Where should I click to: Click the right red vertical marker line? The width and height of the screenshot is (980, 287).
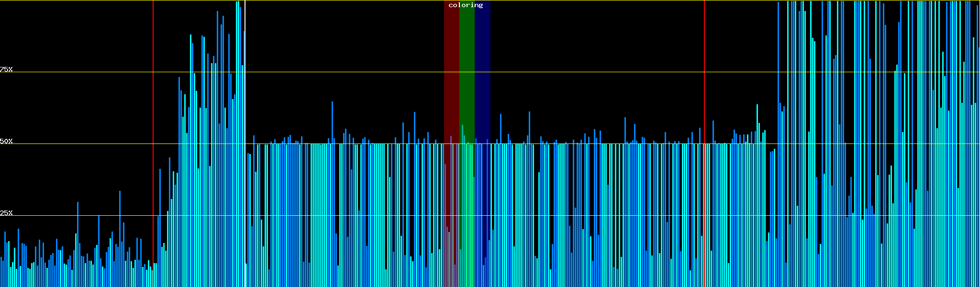click(704, 72)
